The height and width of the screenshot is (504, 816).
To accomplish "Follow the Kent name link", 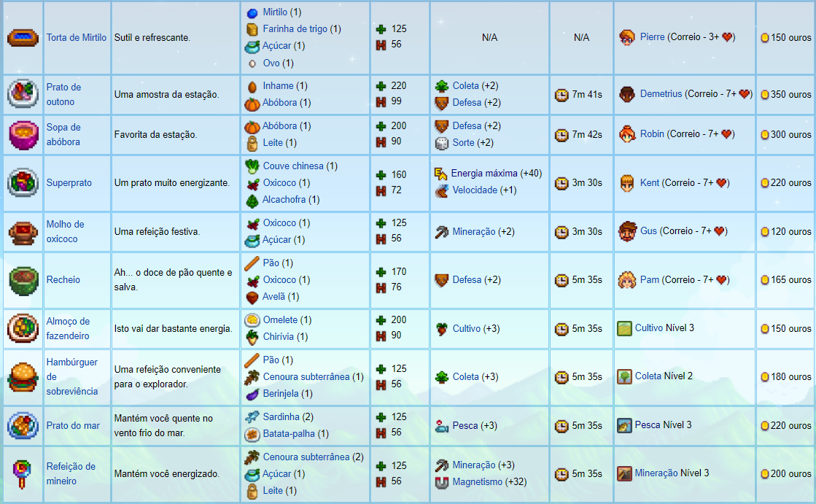I will (650, 183).
